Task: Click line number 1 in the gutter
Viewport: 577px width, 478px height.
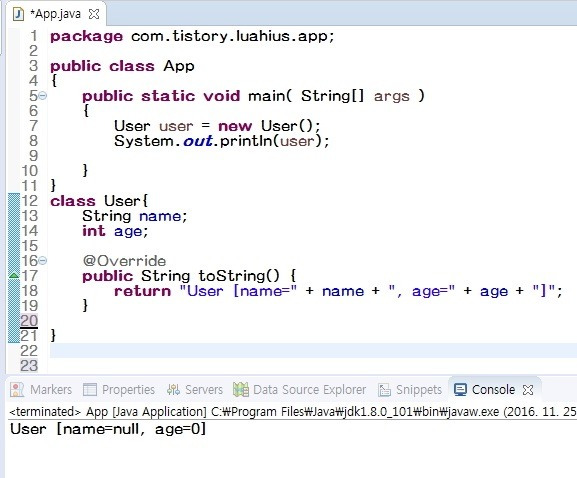Action: click(x=34, y=36)
